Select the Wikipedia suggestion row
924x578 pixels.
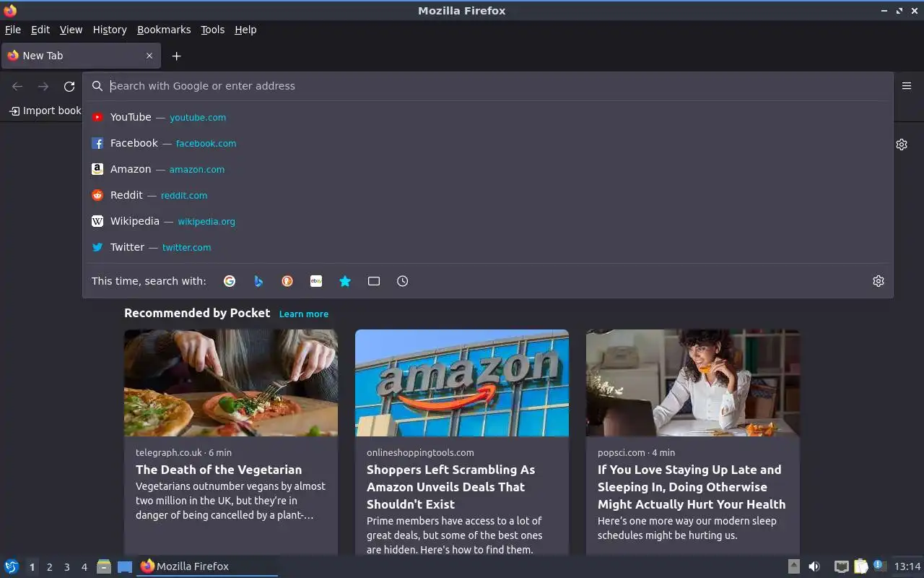point(488,221)
